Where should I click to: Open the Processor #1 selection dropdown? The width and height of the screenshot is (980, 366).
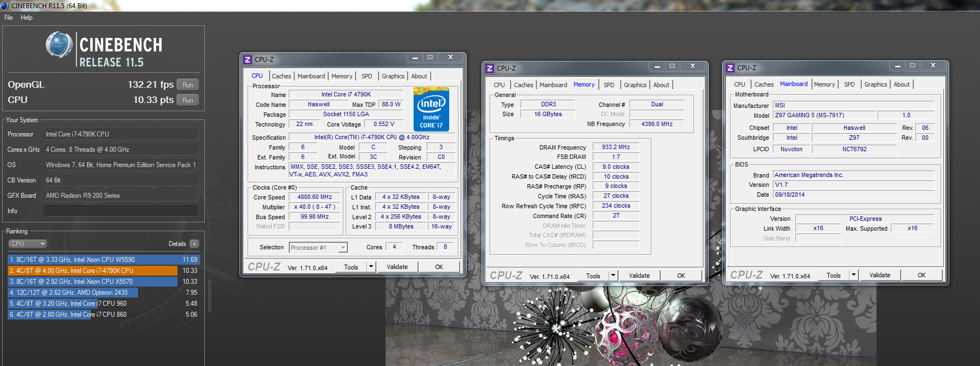point(318,248)
